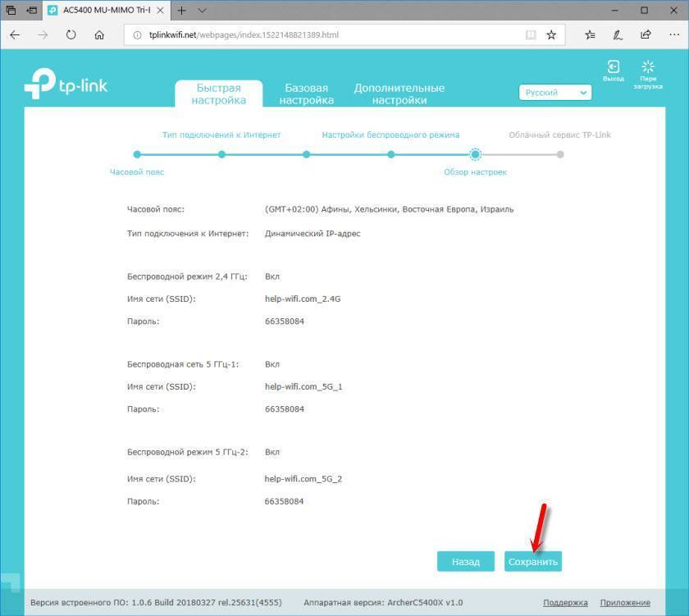Screen dimensions: 689x616
Task: Open the browser Settings and more menu
Action: tap(674, 34)
